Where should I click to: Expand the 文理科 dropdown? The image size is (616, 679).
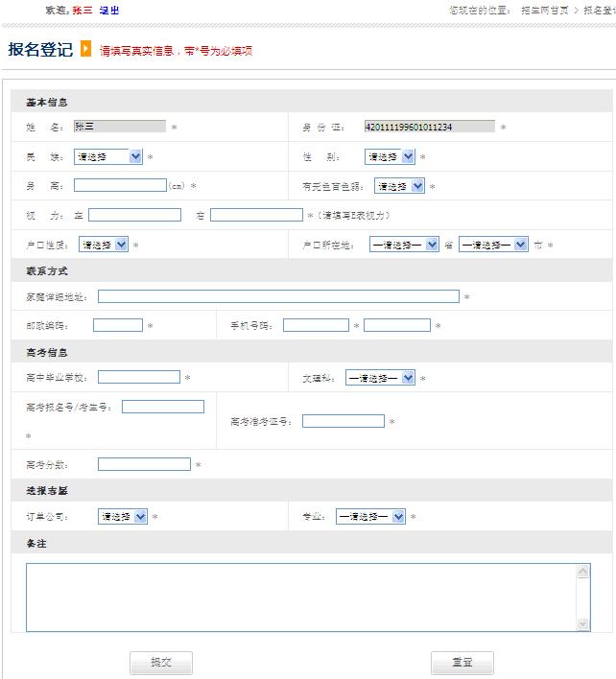(x=380, y=378)
